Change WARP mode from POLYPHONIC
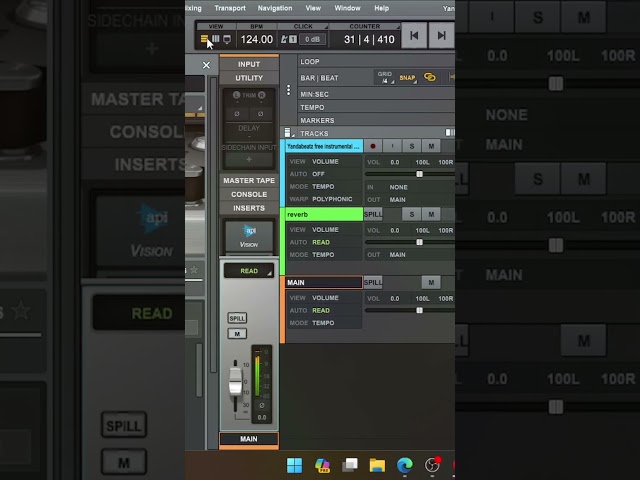The image size is (640, 480). coord(332,199)
